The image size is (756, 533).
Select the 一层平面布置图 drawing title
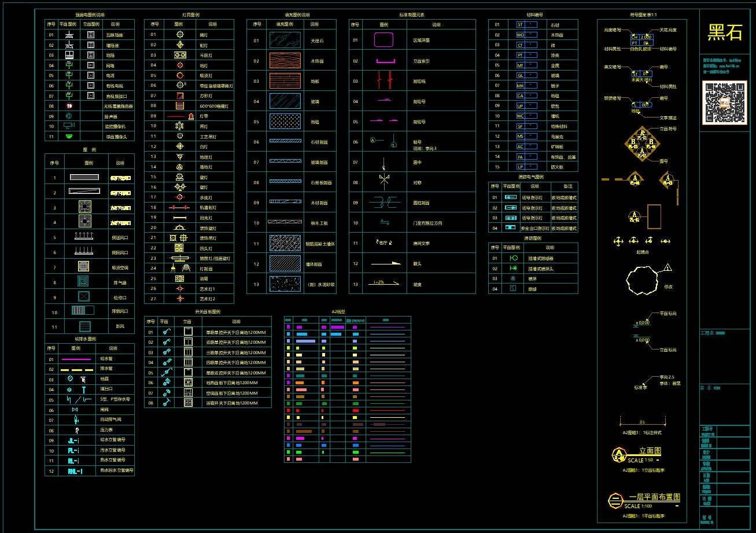click(x=644, y=501)
